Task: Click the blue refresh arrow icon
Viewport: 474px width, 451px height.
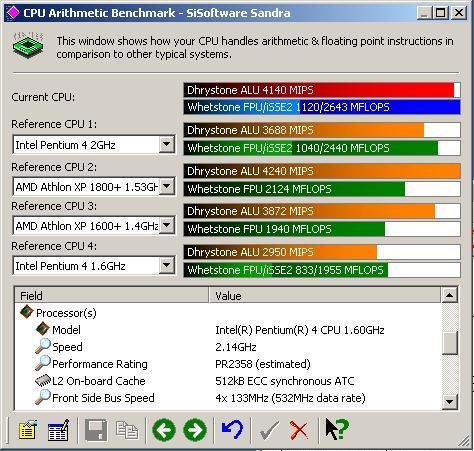Action: tap(232, 430)
